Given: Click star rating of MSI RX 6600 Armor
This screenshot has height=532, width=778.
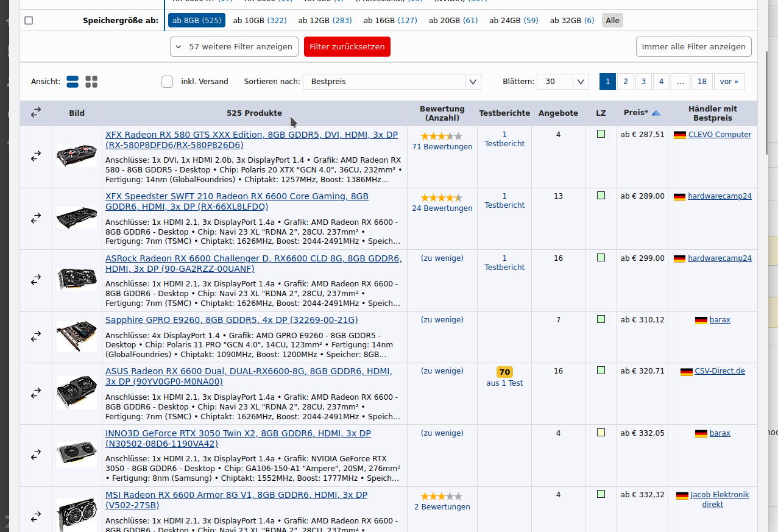Looking at the screenshot, I should point(442,496).
